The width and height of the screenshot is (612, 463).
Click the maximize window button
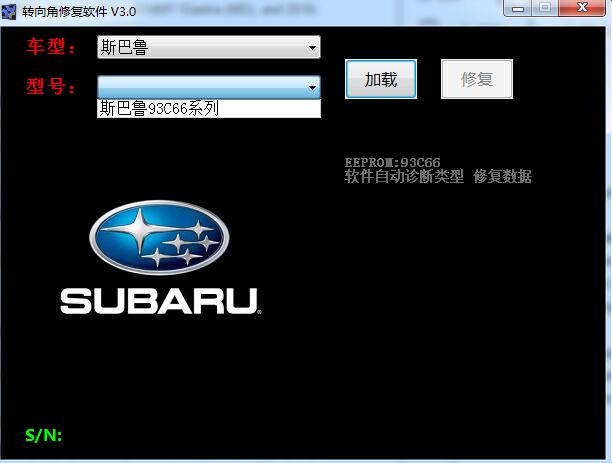click(545, 8)
